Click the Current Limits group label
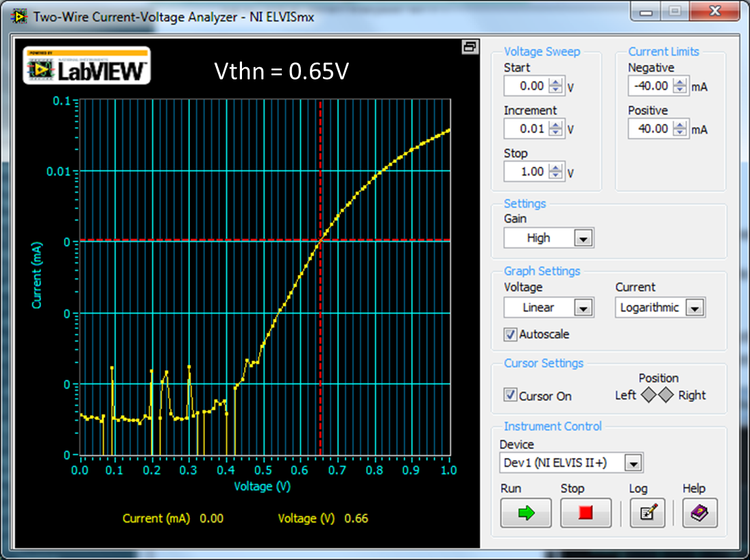Screen dimensions: 750x560 664,51
